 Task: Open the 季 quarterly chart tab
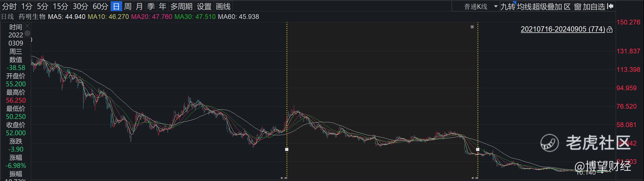click(151, 6)
